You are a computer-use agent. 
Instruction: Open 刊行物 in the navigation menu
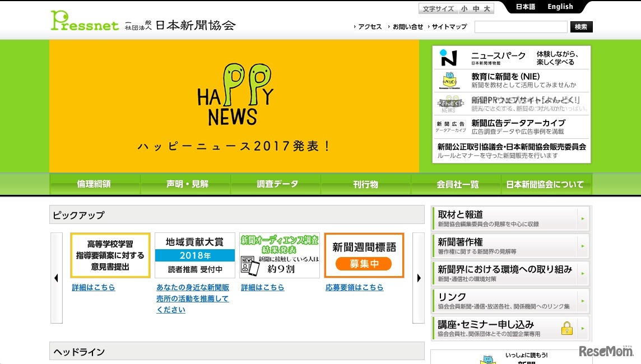coord(365,184)
